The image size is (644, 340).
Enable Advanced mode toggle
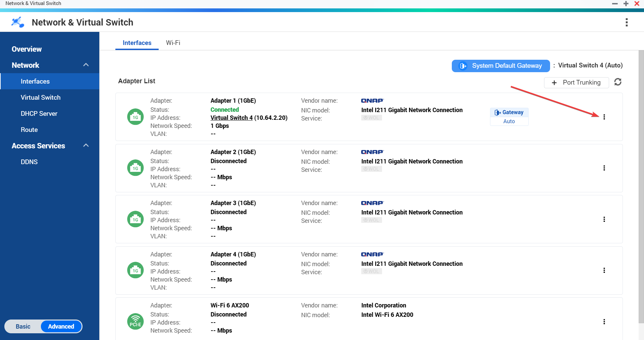(x=61, y=326)
